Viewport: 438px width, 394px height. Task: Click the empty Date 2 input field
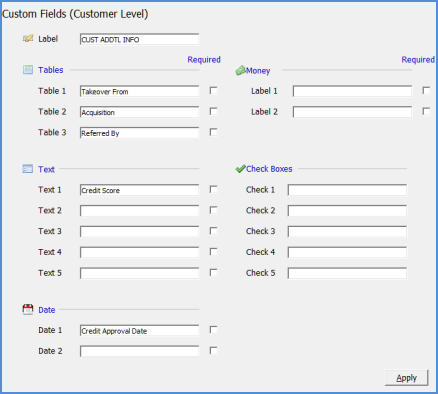(x=139, y=351)
